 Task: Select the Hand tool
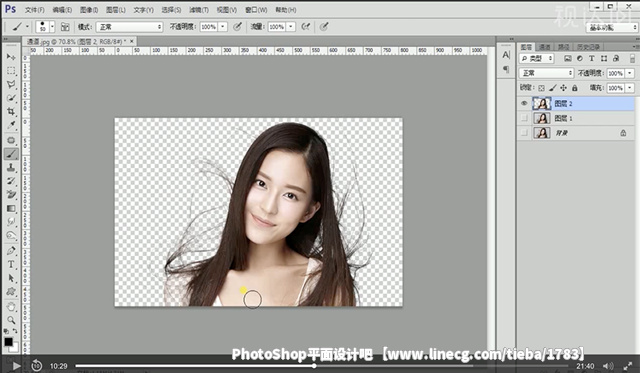point(11,306)
